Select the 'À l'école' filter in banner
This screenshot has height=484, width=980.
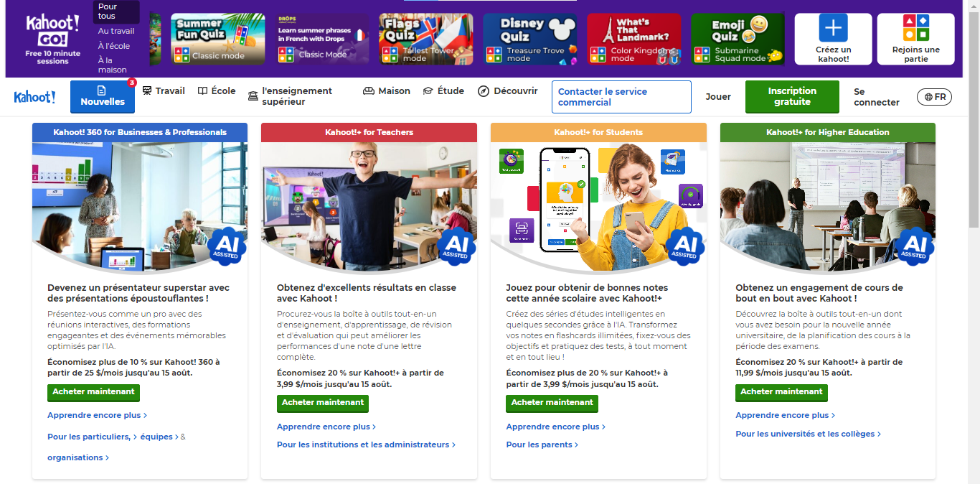click(114, 45)
